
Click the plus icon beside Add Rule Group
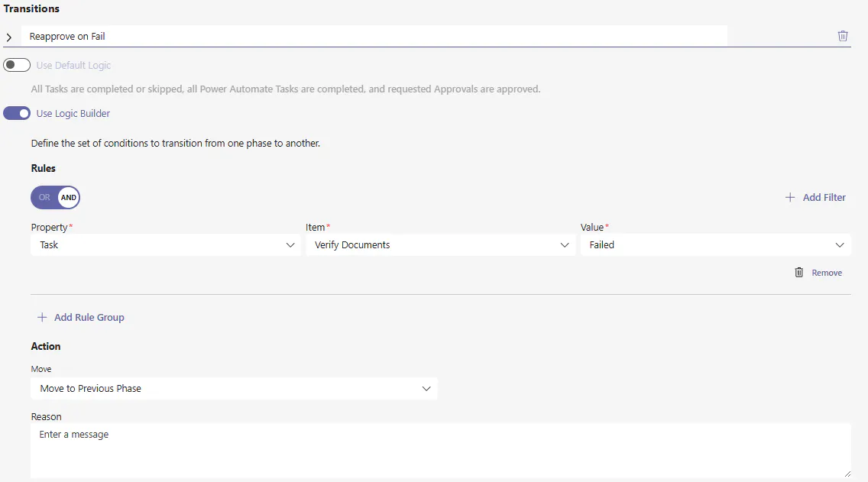pos(42,318)
